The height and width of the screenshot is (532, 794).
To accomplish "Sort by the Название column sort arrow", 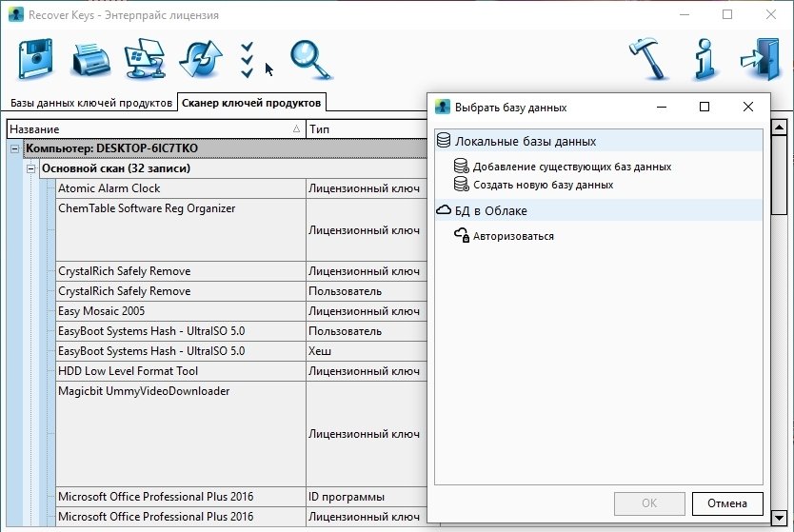I will pos(296,129).
